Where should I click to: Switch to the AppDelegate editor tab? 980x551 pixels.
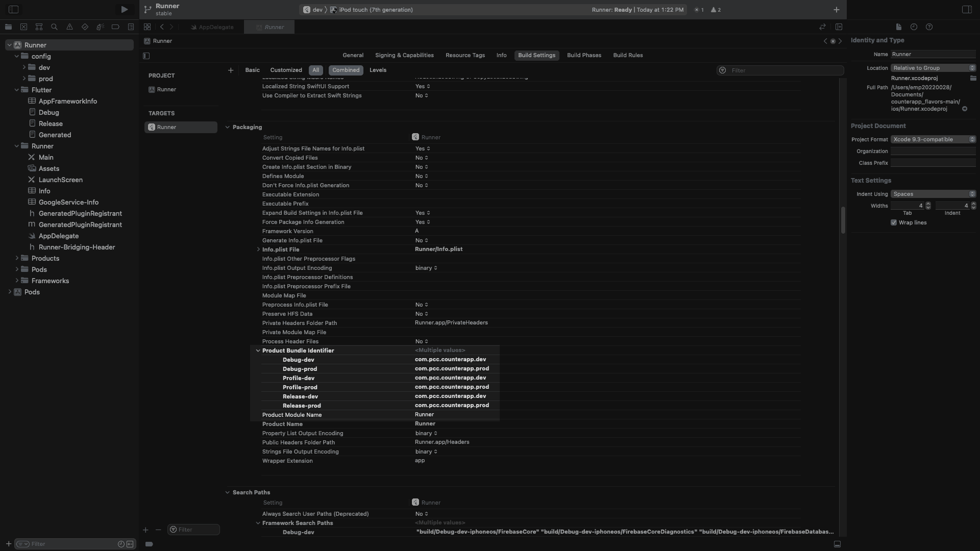click(212, 27)
